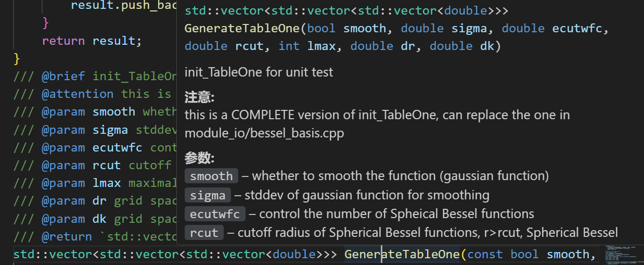Click the return keyword before result
Viewport: 644px width, 265px height.
coord(63,41)
